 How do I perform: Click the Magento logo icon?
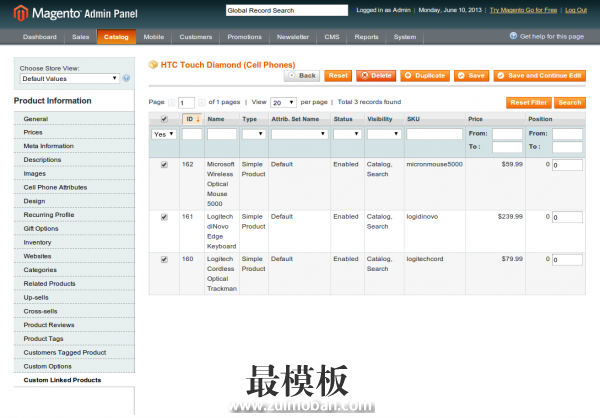pos(21,13)
